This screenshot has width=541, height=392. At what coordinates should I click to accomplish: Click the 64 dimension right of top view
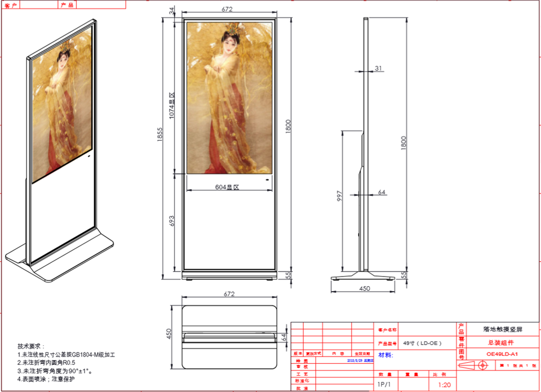pyautogui.click(x=284, y=337)
